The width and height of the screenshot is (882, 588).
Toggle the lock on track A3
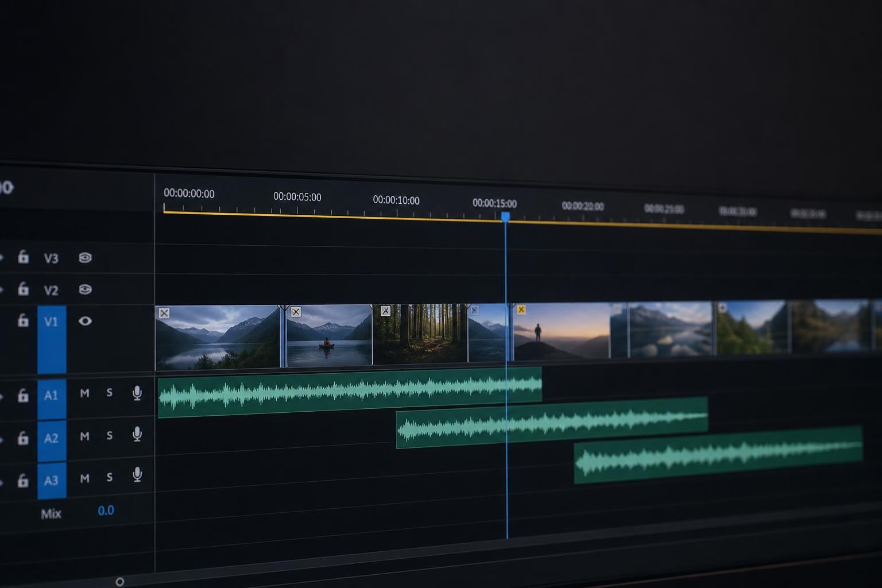24,480
